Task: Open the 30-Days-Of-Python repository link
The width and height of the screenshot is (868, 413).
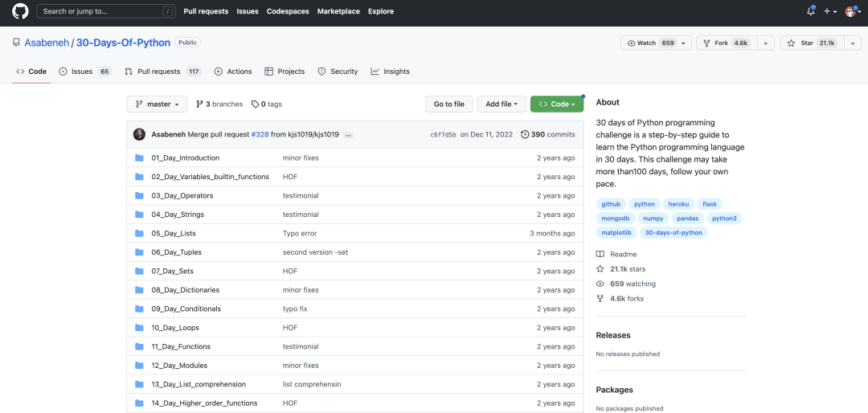Action: pyautogui.click(x=123, y=43)
